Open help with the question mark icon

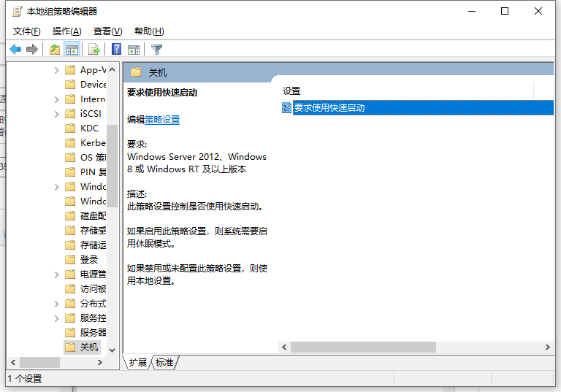coord(116,50)
